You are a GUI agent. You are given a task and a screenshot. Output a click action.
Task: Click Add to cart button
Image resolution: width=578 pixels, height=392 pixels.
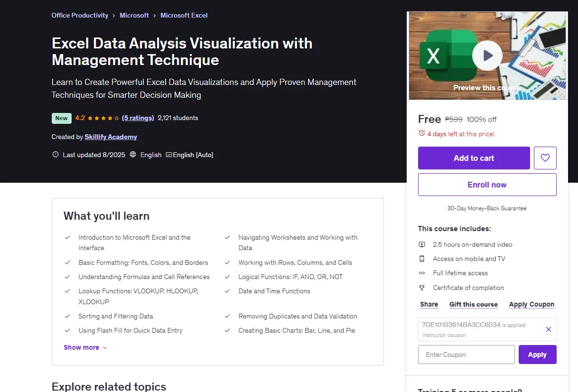[474, 158]
